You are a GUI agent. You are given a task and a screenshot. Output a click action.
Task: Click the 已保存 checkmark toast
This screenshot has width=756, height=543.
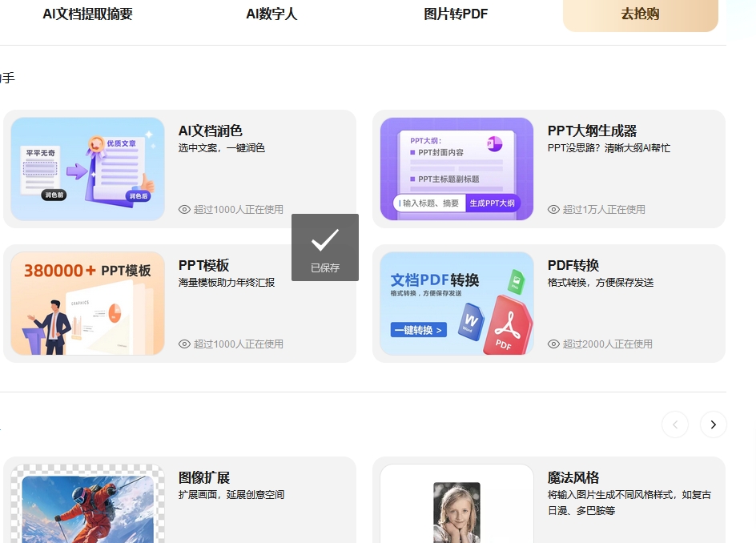325,247
